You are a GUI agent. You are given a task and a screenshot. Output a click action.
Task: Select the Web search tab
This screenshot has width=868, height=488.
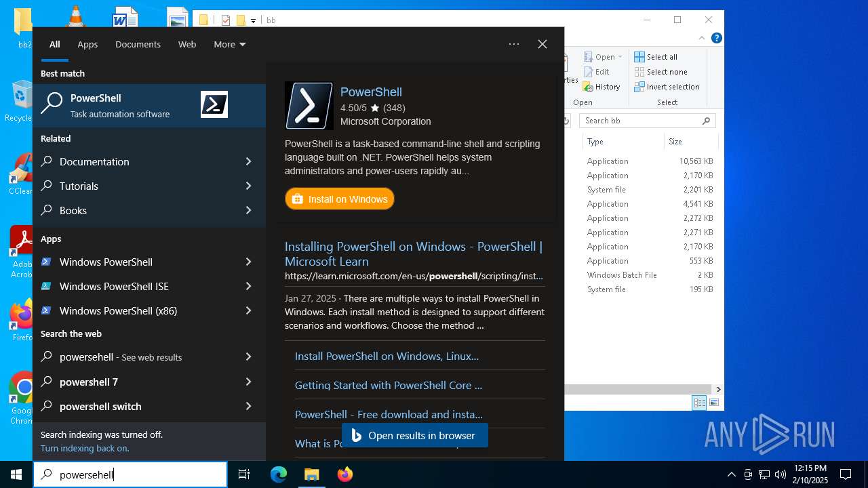187,44
